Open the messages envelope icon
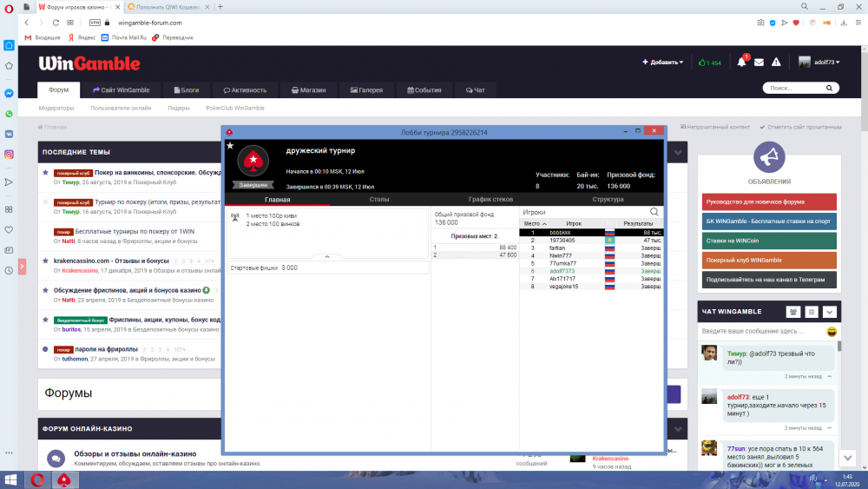Image resolution: width=868 pixels, height=489 pixels. pyautogui.click(x=759, y=63)
